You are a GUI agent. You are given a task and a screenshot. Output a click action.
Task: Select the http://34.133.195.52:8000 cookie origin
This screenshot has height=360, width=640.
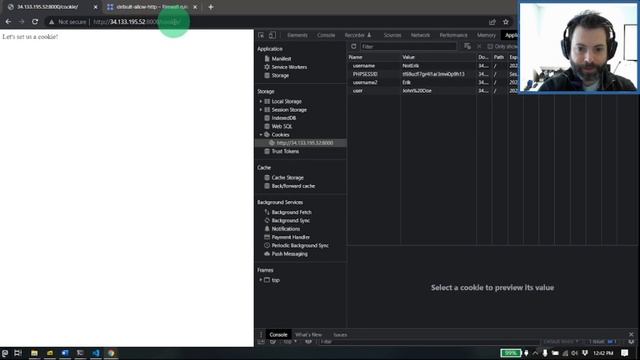tap(304, 143)
